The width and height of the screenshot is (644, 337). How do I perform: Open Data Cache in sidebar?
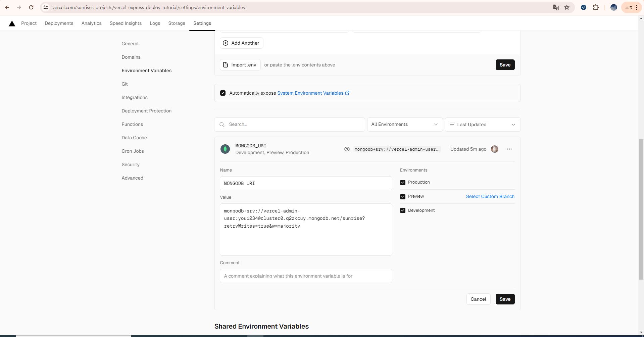coord(134,138)
